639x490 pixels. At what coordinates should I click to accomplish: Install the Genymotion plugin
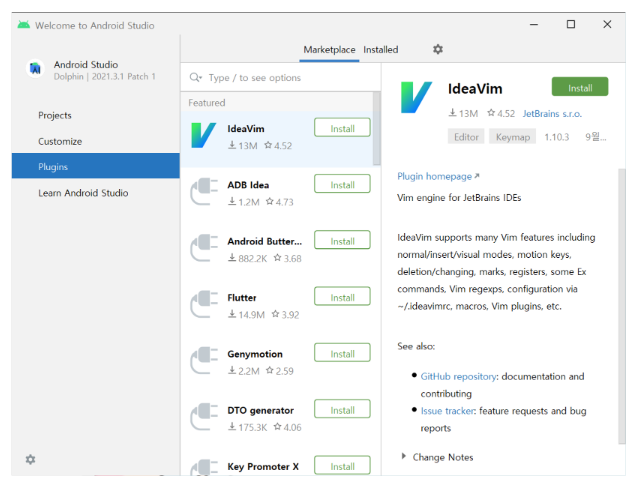[342, 353]
